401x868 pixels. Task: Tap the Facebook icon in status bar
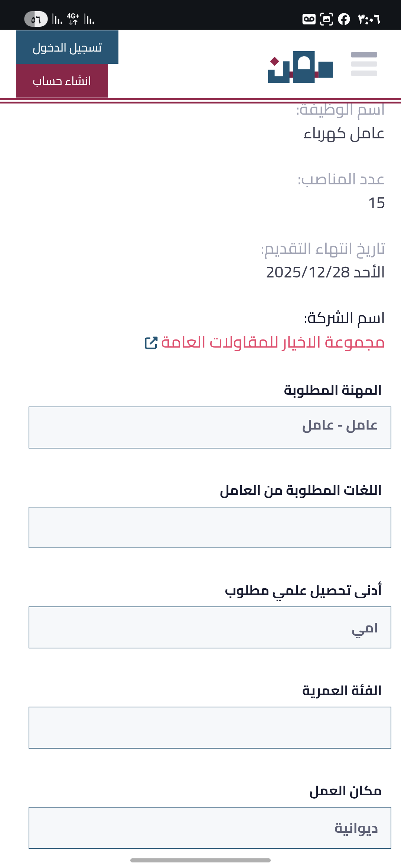344,19
